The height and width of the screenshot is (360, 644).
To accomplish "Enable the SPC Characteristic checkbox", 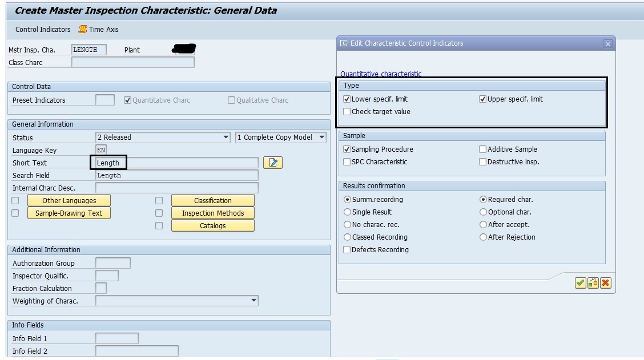I will tap(347, 161).
